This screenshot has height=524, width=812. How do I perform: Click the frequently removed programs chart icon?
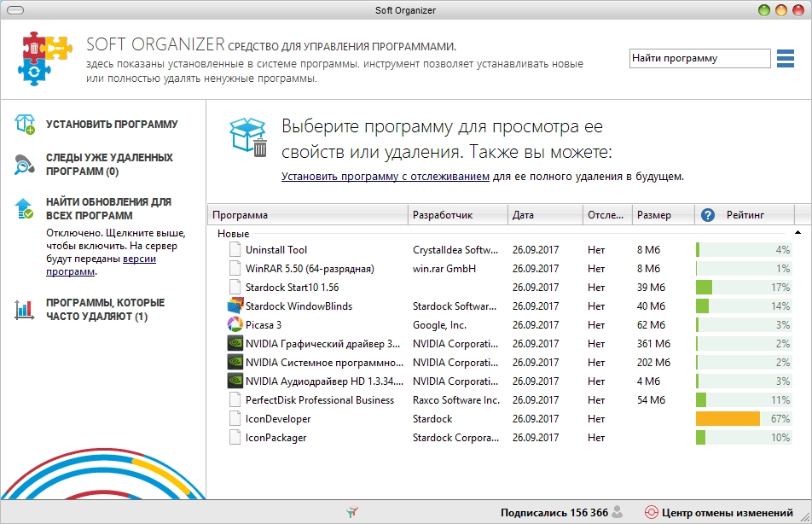point(25,310)
